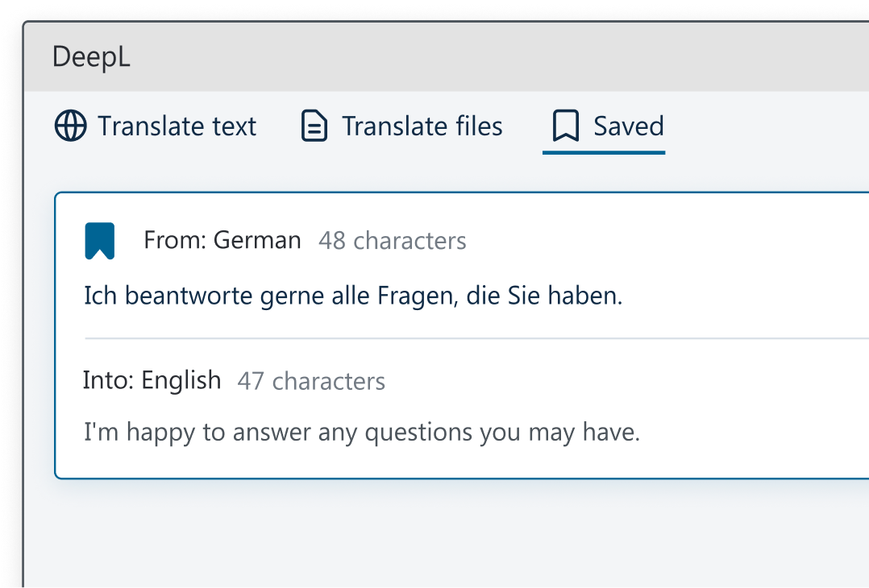Click the '48 characters' count
The height and width of the screenshot is (588, 869).
coord(392,241)
